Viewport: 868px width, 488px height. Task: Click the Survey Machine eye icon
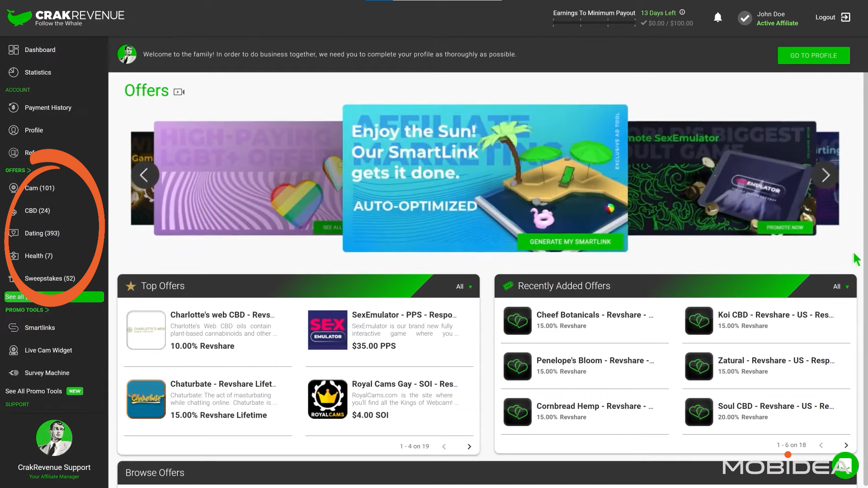tap(14, 373)
